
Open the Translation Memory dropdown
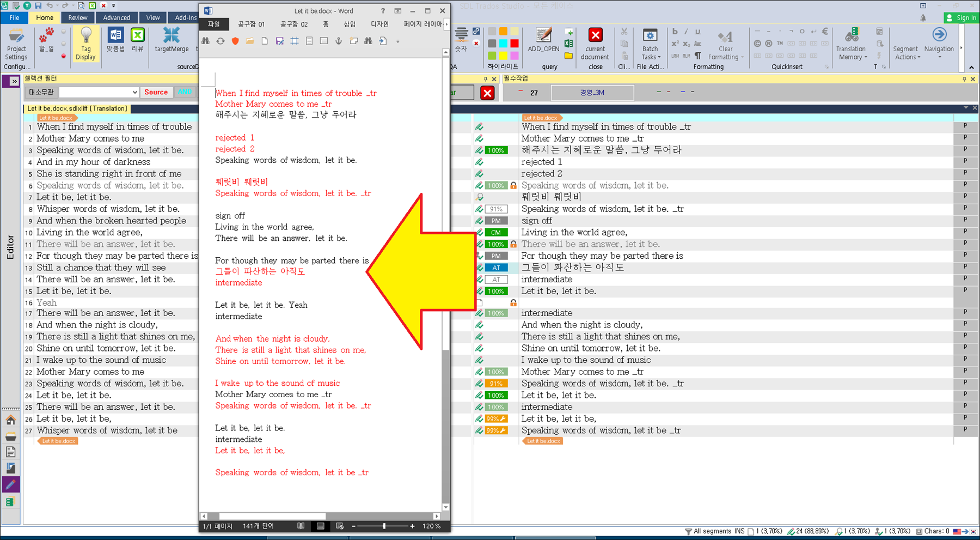click(x=851, y=44)
